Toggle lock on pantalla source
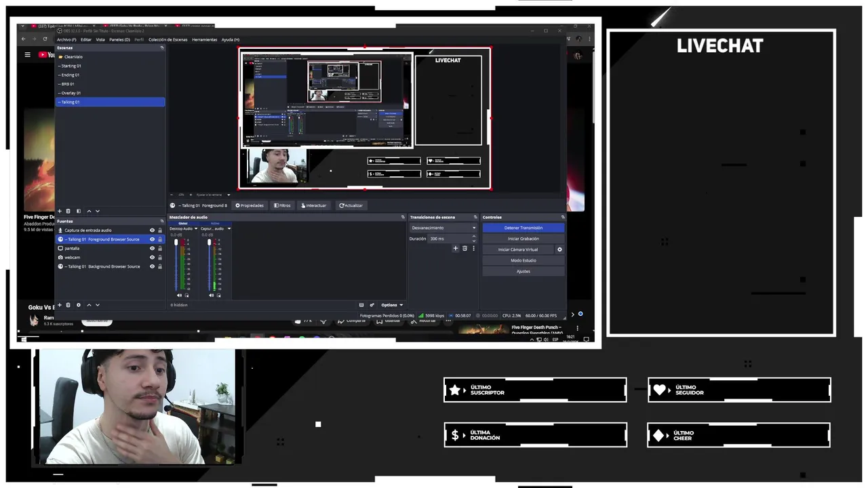Viewport: 868px width, 488px height. [x=160, y=248]
